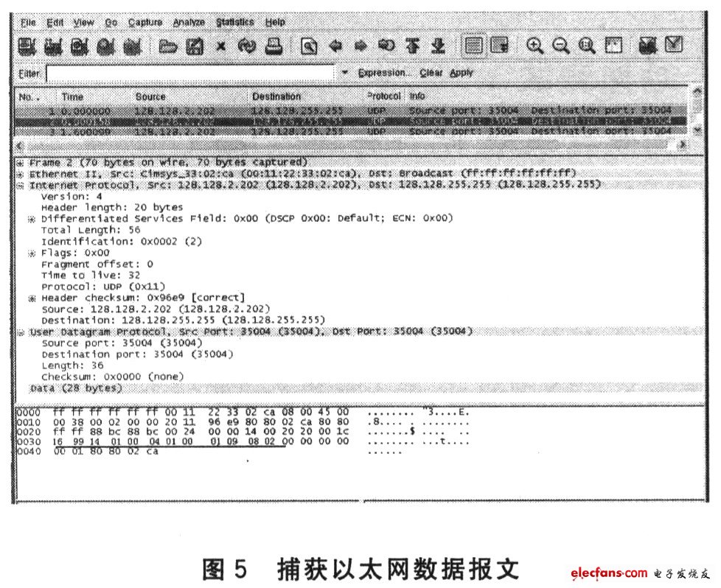Go back in packet history
Screen dimensions: 721x588
(337, 47)
